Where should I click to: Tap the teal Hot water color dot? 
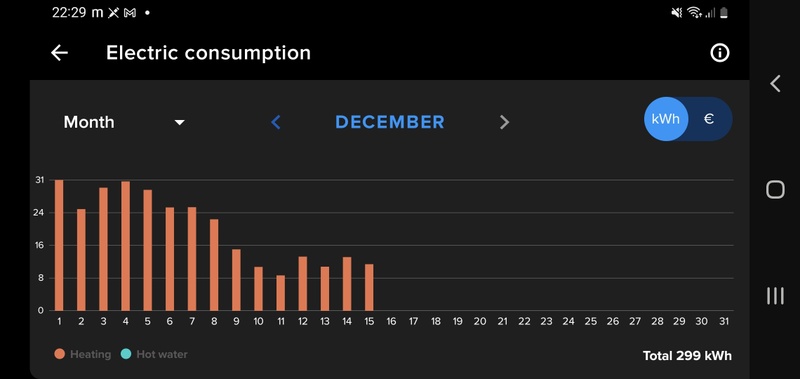[126, 354]
